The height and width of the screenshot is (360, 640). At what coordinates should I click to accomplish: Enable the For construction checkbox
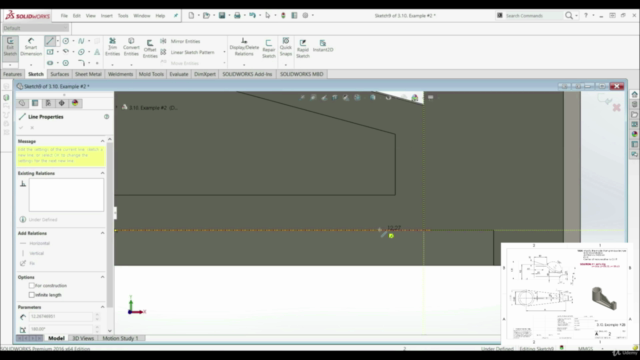(x=31, y=285)
